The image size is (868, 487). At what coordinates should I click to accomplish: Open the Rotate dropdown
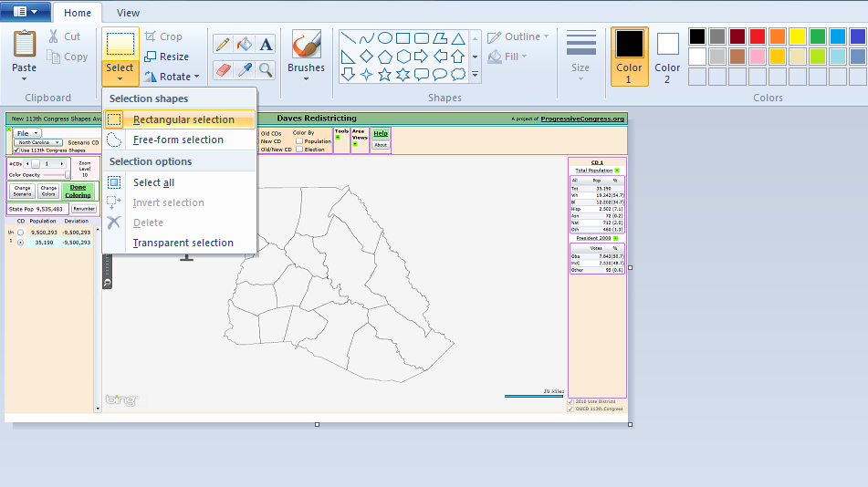pos(174,77)
